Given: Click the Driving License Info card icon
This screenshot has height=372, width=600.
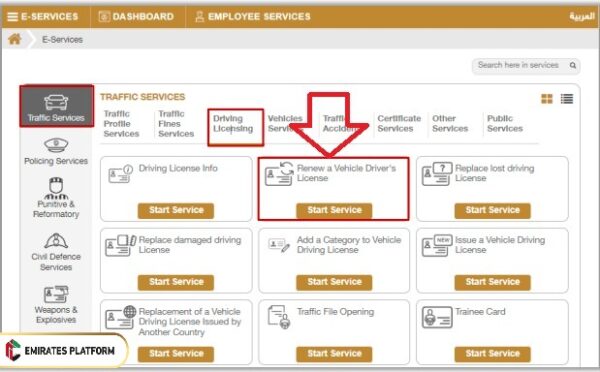Looking at the screenshot, I should (121, 174).
